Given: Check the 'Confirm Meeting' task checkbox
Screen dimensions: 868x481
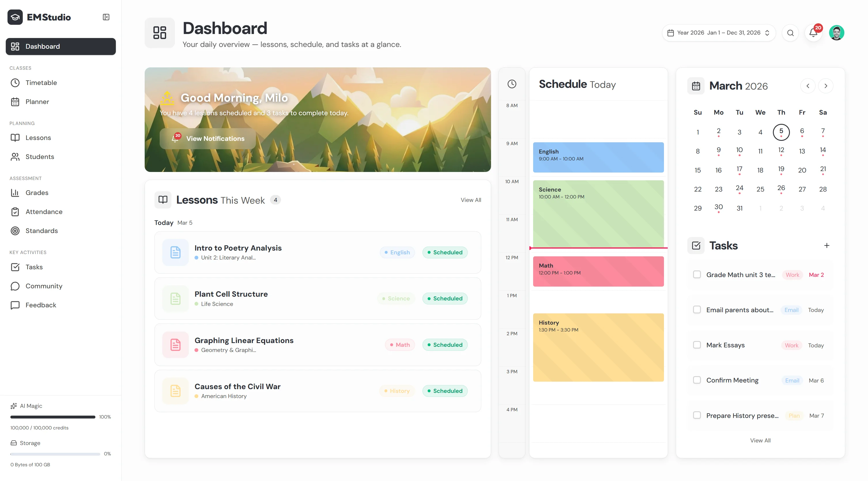Looking at the screenshot, I should (697, 380).
